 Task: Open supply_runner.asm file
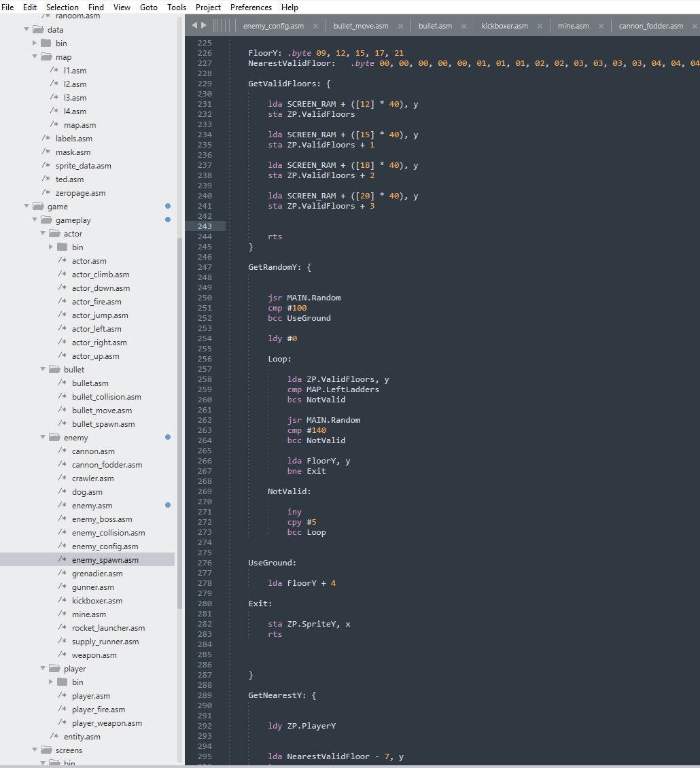pos(105,642)
